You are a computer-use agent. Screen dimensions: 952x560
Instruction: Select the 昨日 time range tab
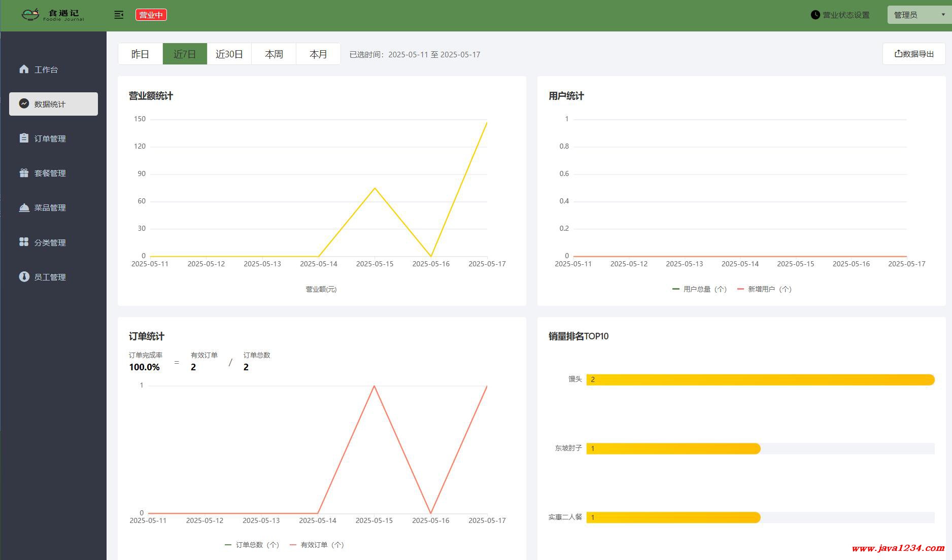tap(140, 54)
